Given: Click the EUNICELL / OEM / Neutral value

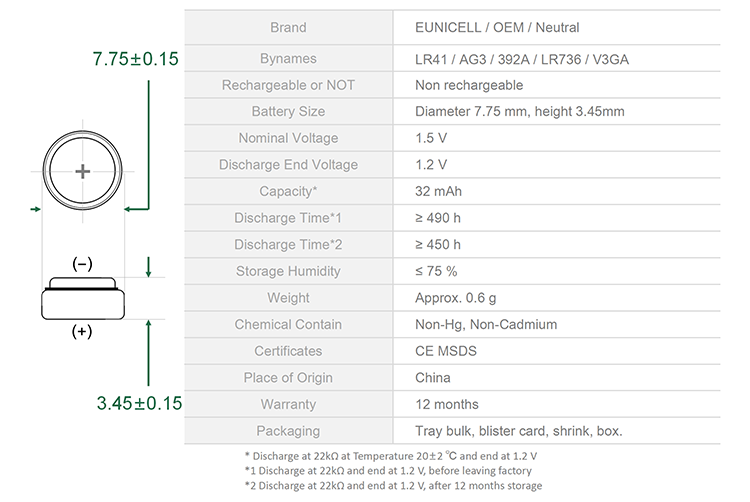Looking at the screenshot, I should click(x=497, y=28).
